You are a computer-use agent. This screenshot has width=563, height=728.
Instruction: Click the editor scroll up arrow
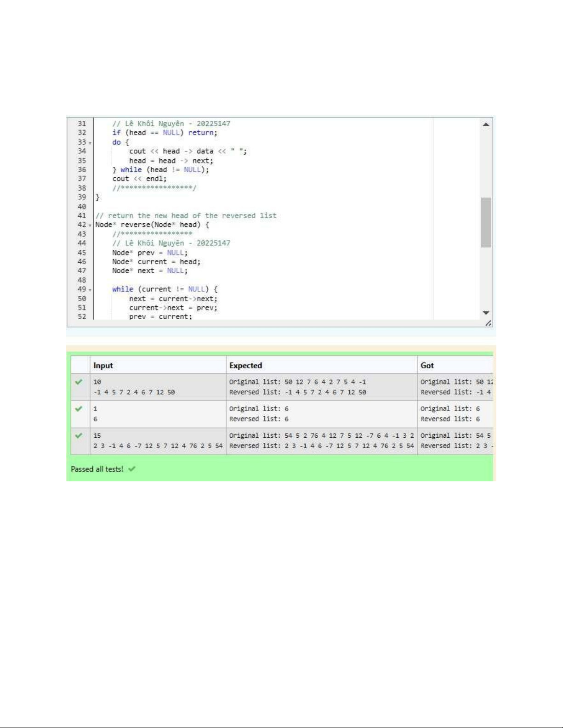(486, 124)
